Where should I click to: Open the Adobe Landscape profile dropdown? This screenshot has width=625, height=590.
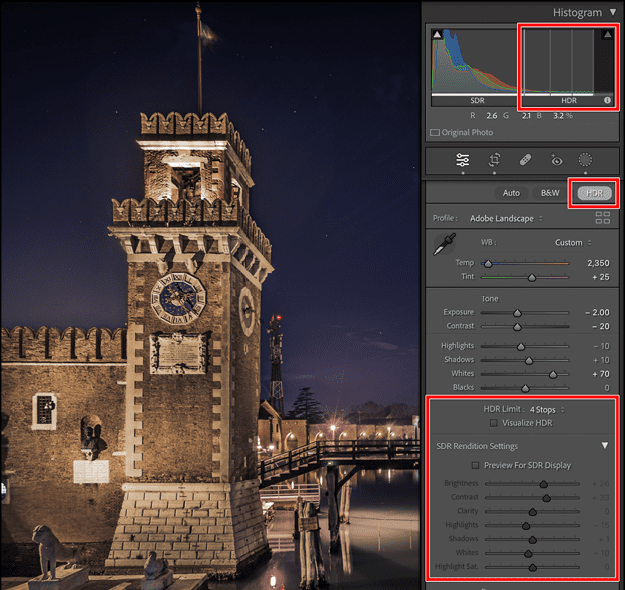506,218
